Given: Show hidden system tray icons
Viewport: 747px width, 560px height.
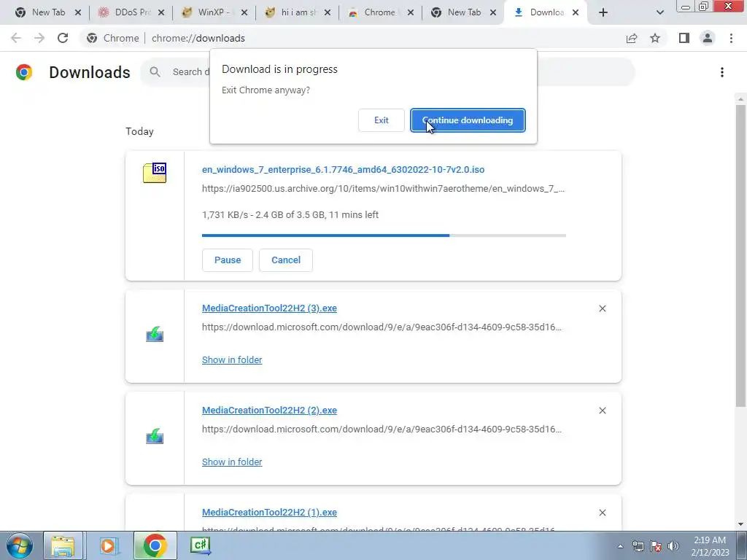Looking at the screenshot, I should tap(620, 547).
